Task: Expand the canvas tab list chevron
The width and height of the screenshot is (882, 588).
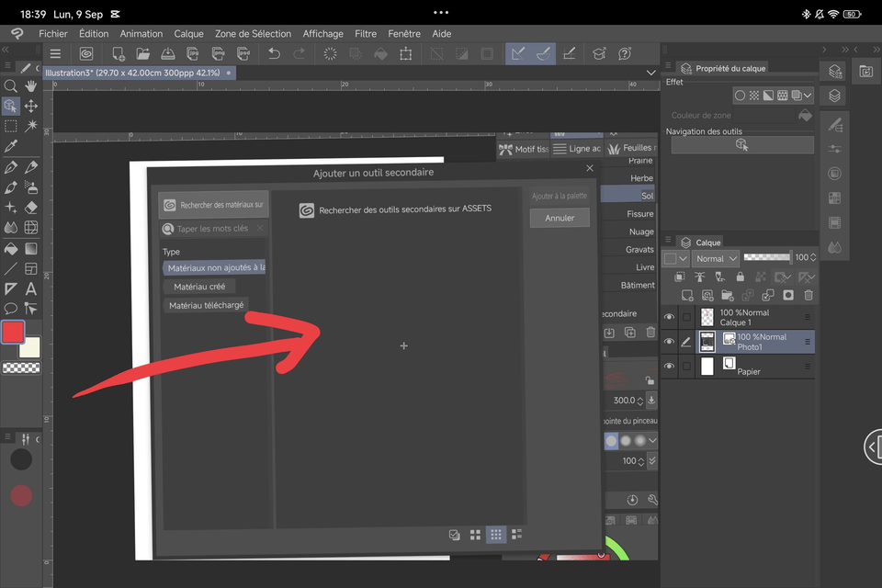Action: 650,73
